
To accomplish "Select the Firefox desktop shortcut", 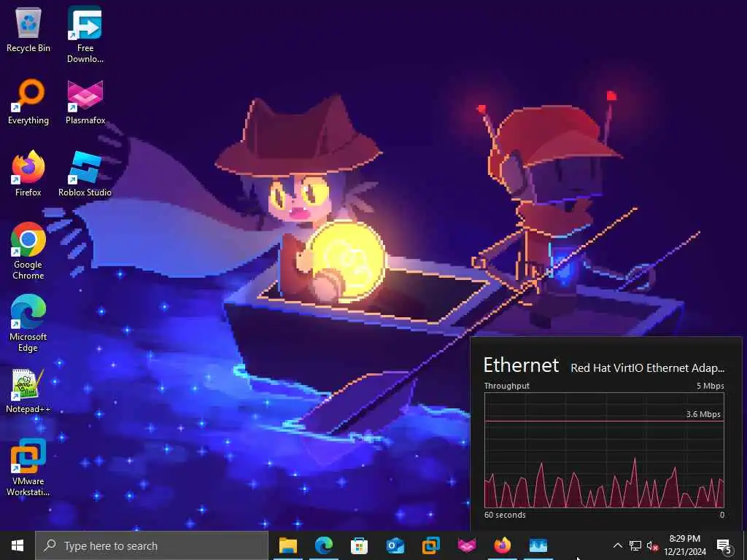I will 28,174.
